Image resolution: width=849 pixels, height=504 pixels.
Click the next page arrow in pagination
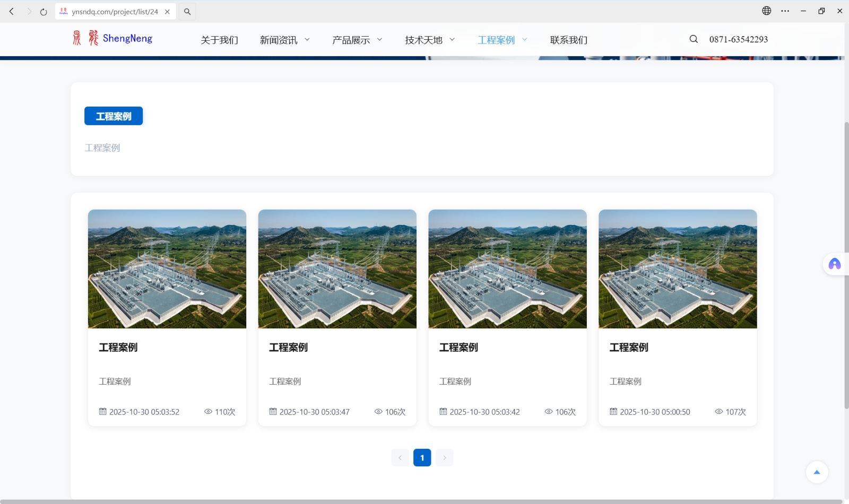click(x=444, y=457)
